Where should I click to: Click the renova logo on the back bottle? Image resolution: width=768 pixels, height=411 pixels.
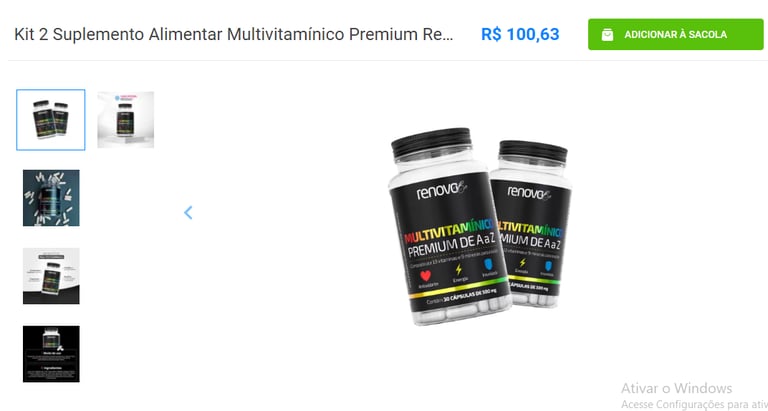tap(529, 192)
